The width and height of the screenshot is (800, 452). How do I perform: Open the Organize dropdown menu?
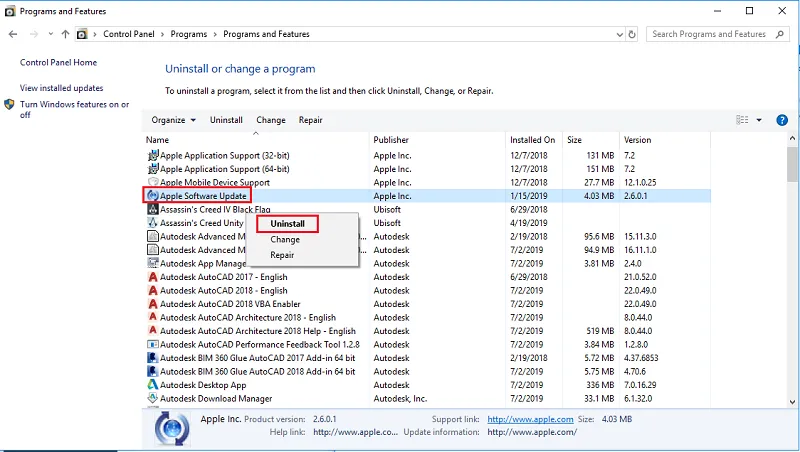pyautogui.click(x=172, y=120)
